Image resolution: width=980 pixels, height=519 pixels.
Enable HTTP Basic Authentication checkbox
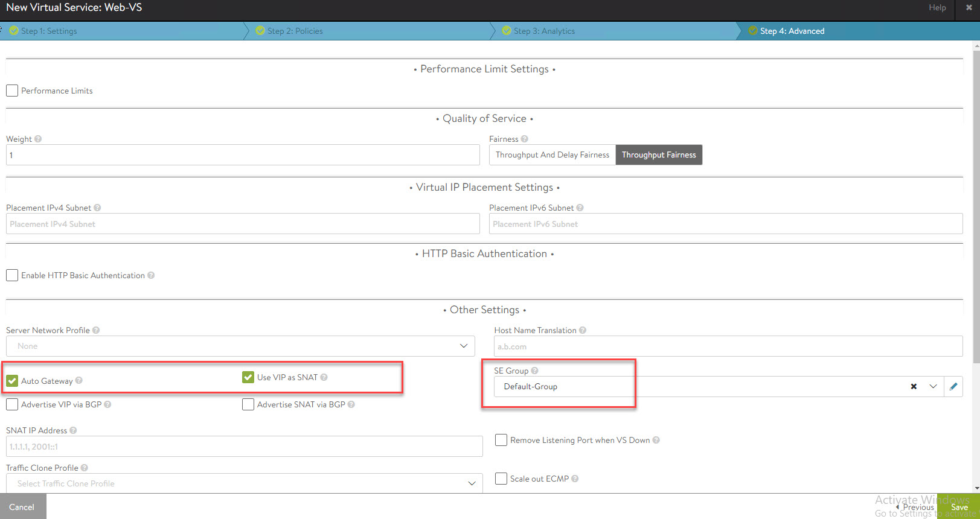12,275
